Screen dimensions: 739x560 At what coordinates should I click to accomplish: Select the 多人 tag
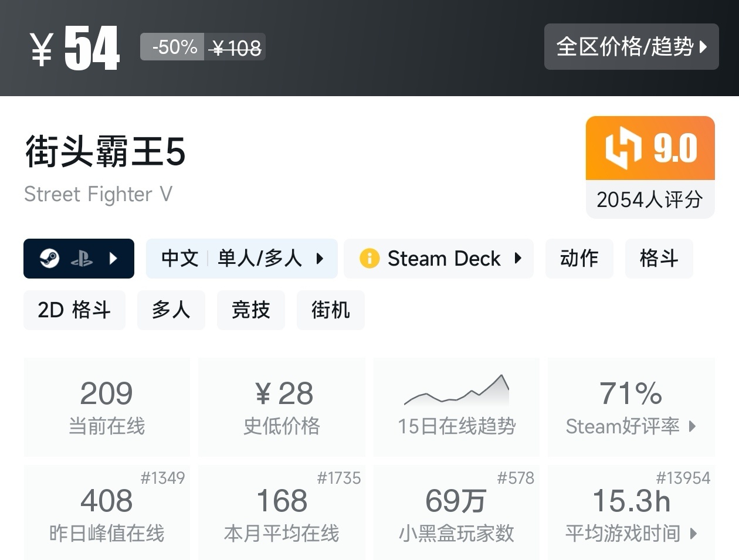pos(171,310)
